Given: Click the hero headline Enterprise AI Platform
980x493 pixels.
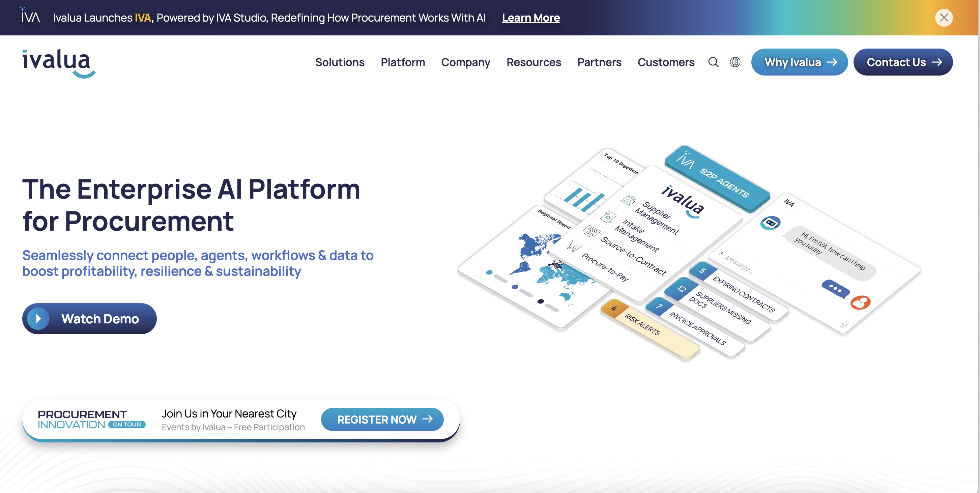Looking at the screenshot, I should (x=191, y=205).
